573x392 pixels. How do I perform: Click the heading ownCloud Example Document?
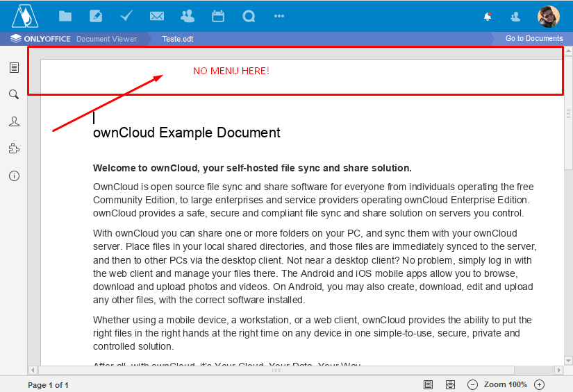pyautogui.click(x=187, y=133)
